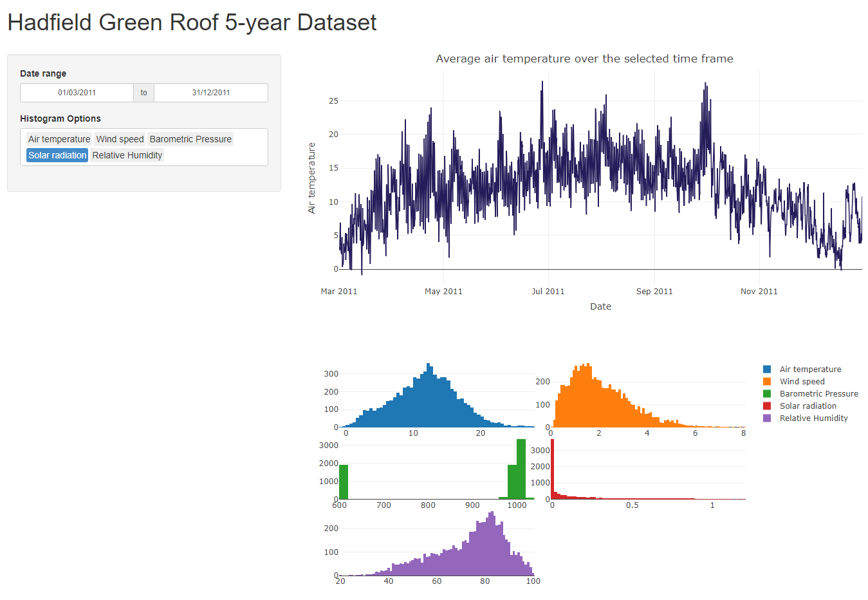Select the Air temperature histogram option
868x600 pixels.
[x=59, y=139]
